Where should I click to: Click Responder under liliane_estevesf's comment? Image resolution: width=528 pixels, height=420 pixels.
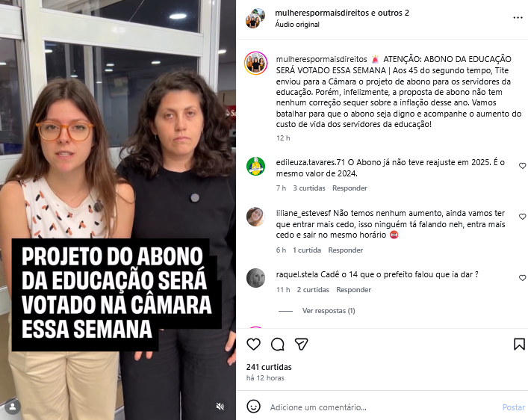(x=346, y=250)
